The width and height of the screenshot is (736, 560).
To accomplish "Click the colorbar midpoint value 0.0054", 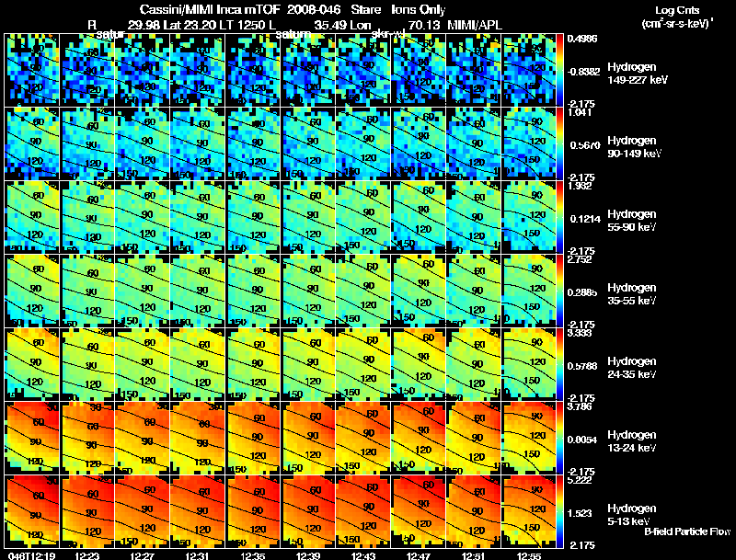I will (x=582, y=440).
